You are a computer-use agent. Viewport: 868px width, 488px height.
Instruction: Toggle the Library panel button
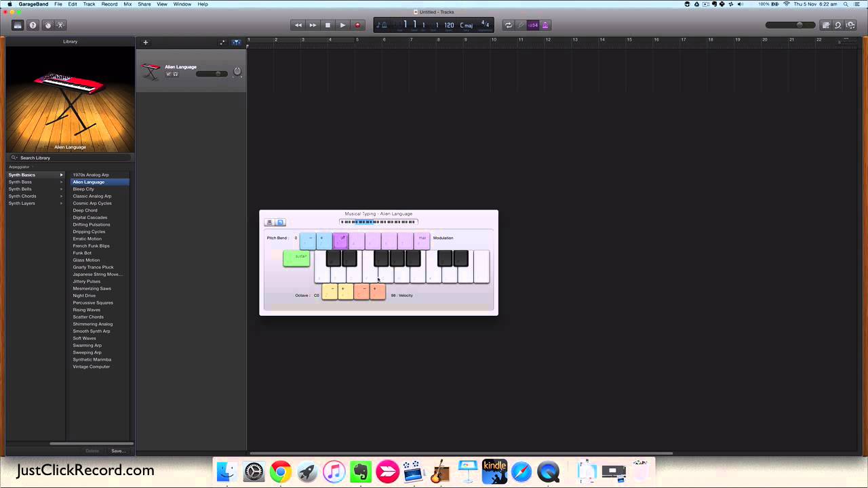click(x=18, y=25)
